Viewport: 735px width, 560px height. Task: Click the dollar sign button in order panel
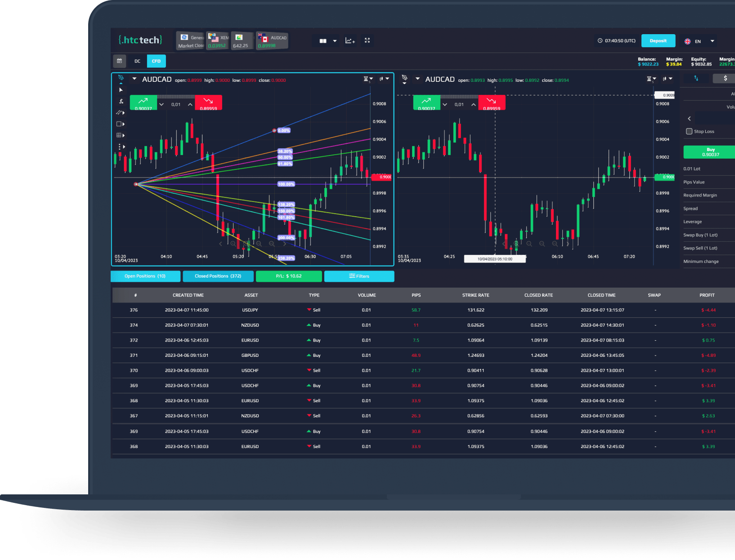click(x=725, y=78)
